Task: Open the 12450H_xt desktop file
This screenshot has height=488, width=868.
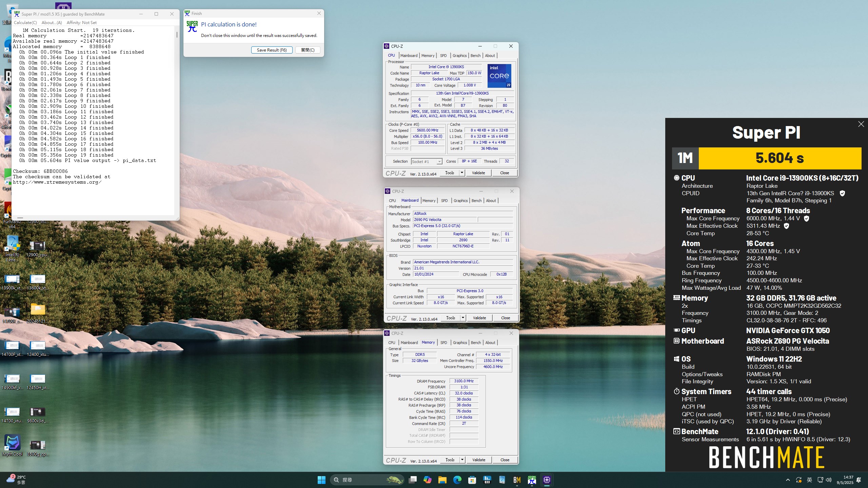Action: [x=38, y=382]
